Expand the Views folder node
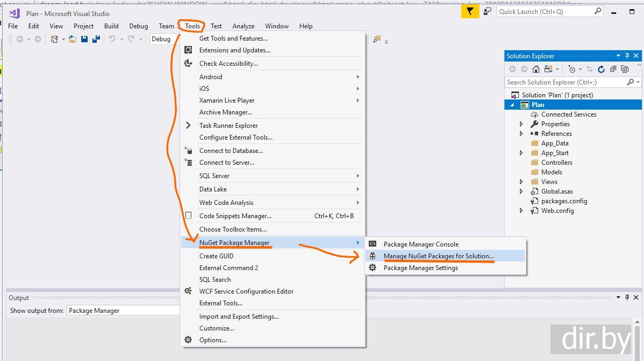 522,182
